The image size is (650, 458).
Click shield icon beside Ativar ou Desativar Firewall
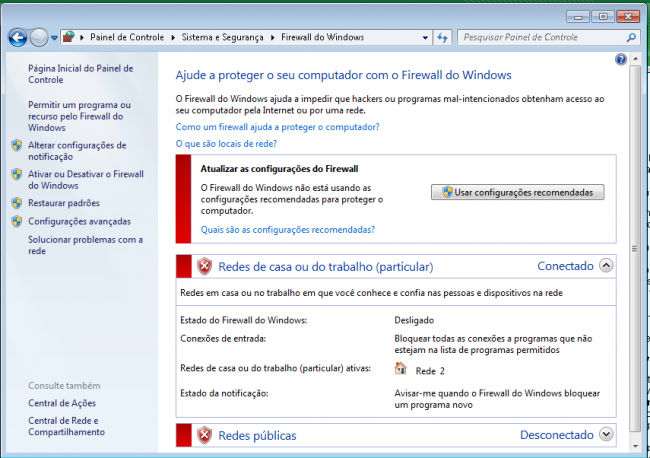pyautogui.click(x=17, y=174)
